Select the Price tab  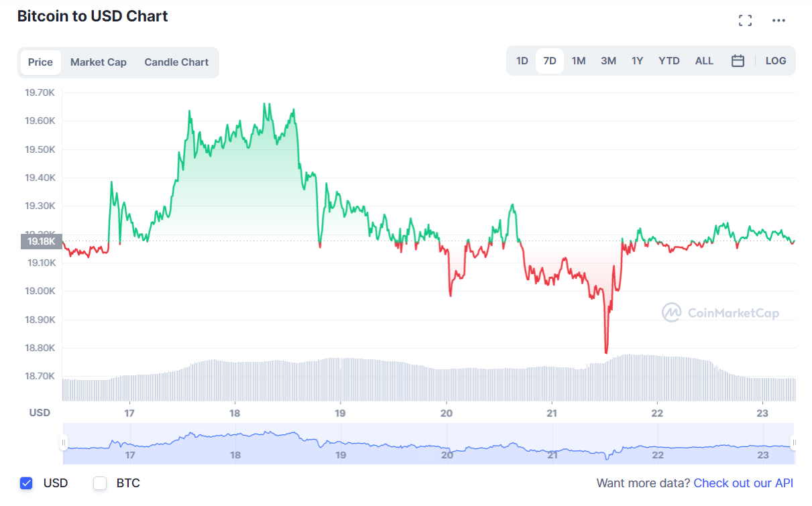40,62
